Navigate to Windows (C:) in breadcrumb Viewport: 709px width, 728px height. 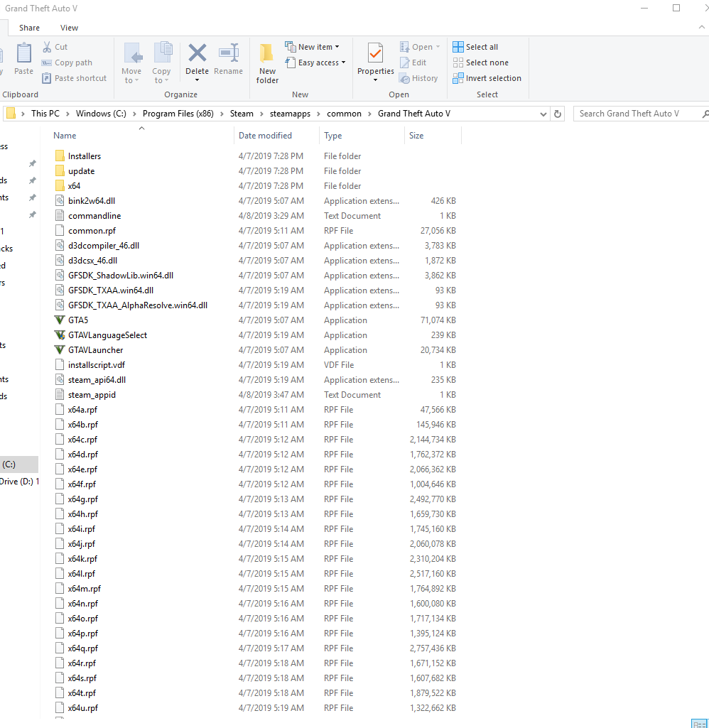pyautogui.click(x=101, y=114)
